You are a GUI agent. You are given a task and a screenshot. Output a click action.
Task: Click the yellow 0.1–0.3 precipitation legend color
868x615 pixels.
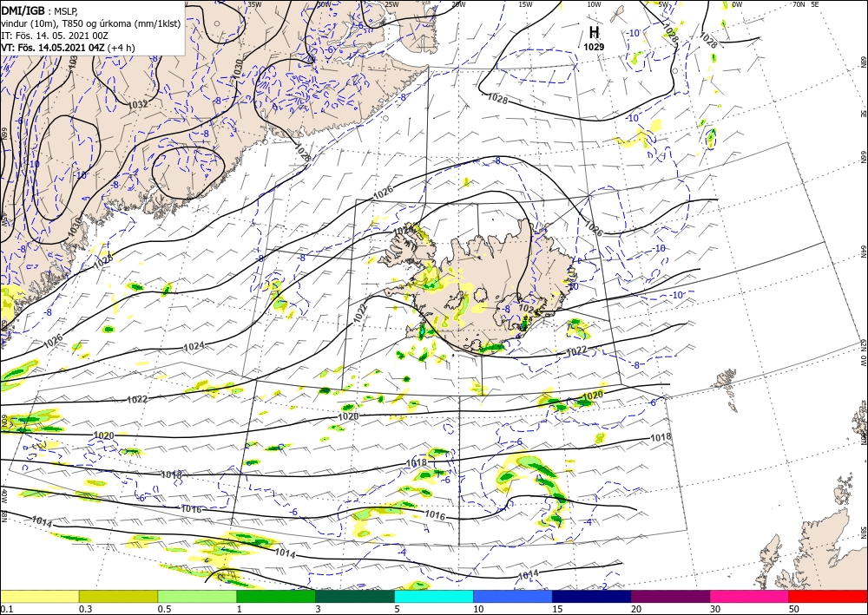pyautogui.click(x=39, y=596)
